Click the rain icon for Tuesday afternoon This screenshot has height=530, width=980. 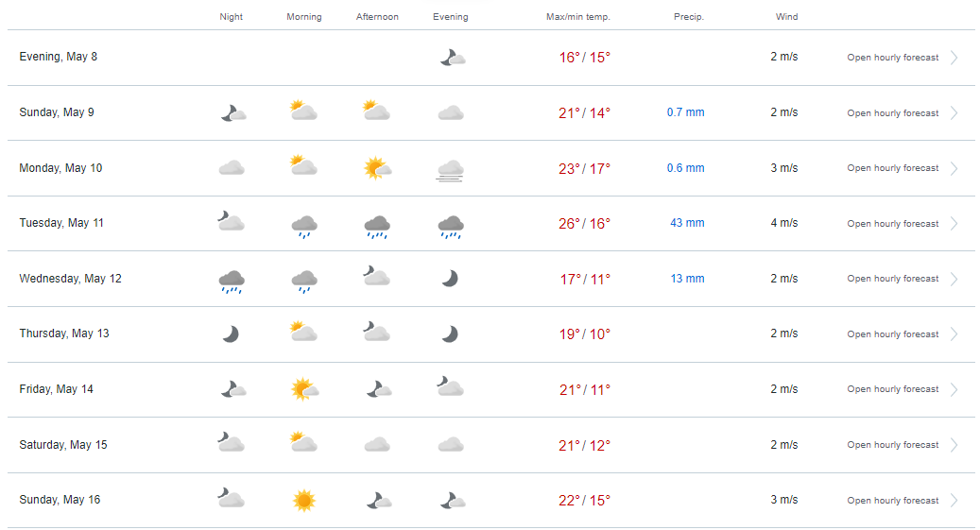coord(377,227)
